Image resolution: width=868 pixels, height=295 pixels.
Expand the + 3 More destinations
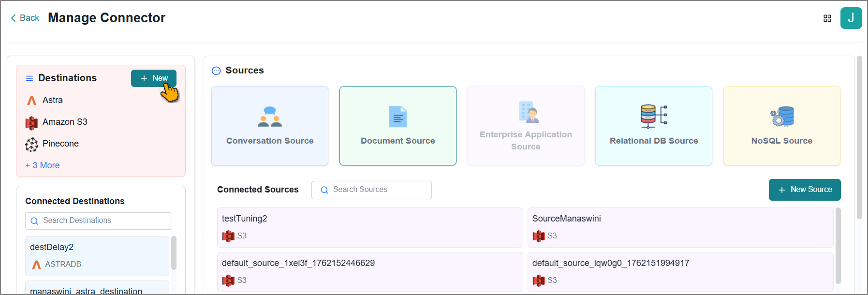(x=43, y=165)
